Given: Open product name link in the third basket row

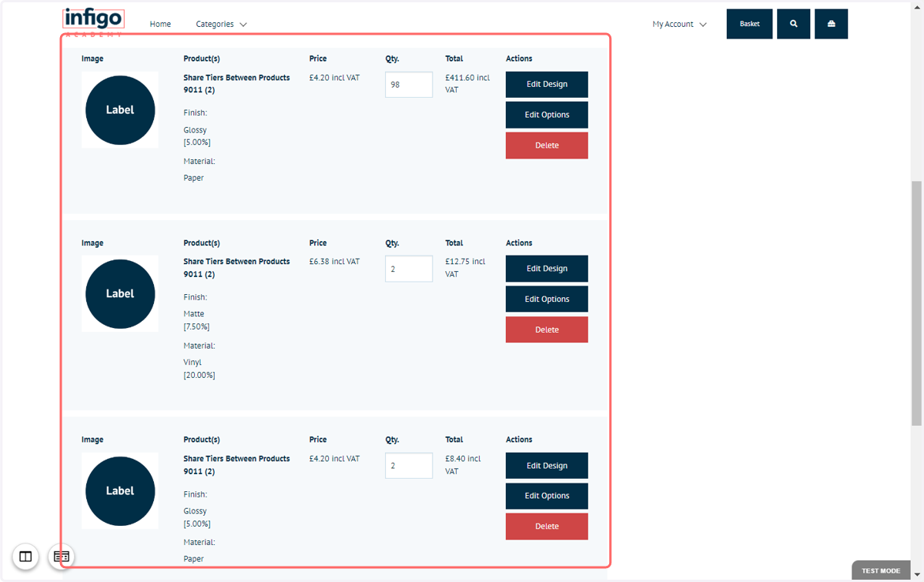Looking at the screenshot, I should pyautogui.click(x=236, y=465).
